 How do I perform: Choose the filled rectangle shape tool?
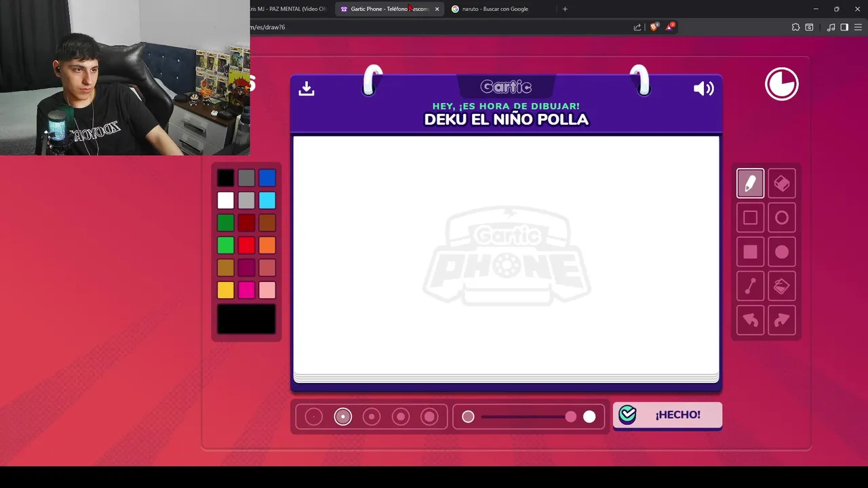(x=750, y=252)
